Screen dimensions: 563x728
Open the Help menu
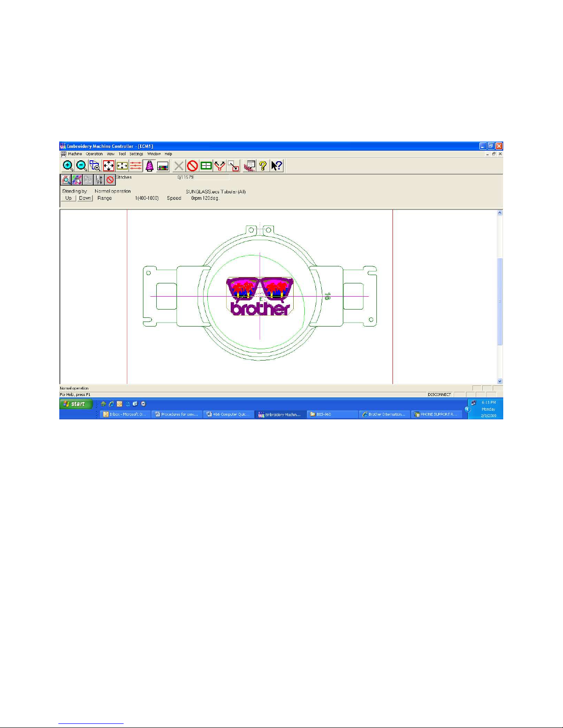point(169,154)
